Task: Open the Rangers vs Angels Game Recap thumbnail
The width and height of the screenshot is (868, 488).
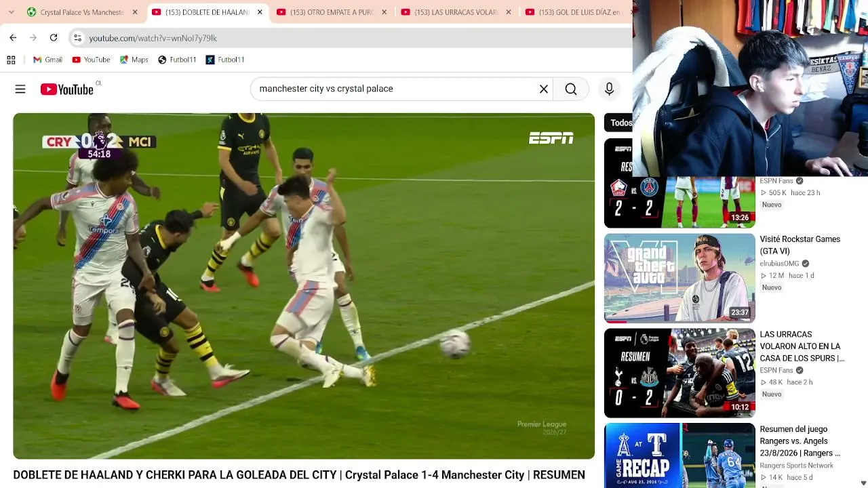Action: [x=679, y=455]
